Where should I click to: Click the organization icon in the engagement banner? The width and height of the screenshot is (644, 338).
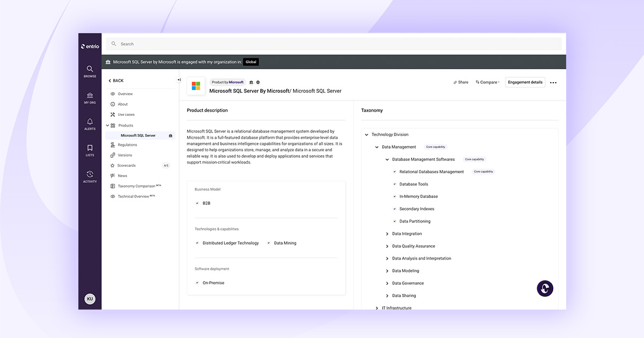[x=108, y=62]
